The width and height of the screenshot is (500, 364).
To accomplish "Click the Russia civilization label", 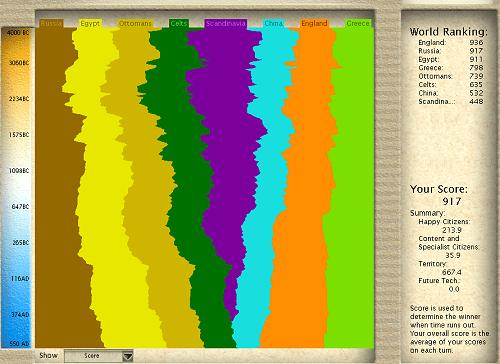I will click(51, 23).
